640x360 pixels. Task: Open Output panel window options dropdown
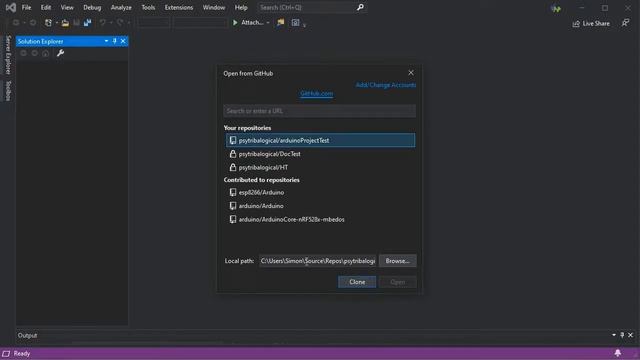[614, 335]
